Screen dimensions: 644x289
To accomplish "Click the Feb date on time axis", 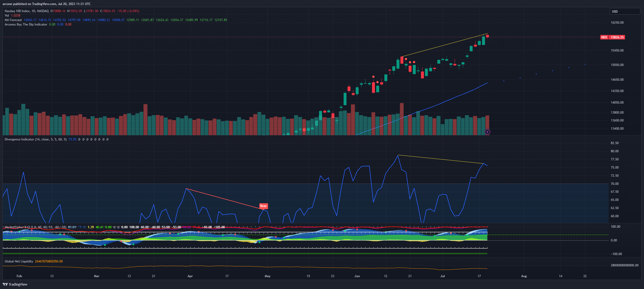I will pos(19,276).
